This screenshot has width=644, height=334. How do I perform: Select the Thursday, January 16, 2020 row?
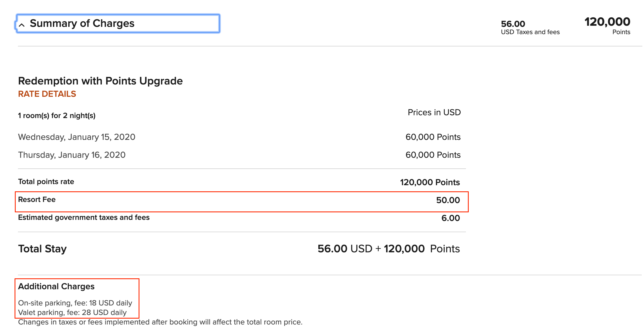click(x=72, y=155)
